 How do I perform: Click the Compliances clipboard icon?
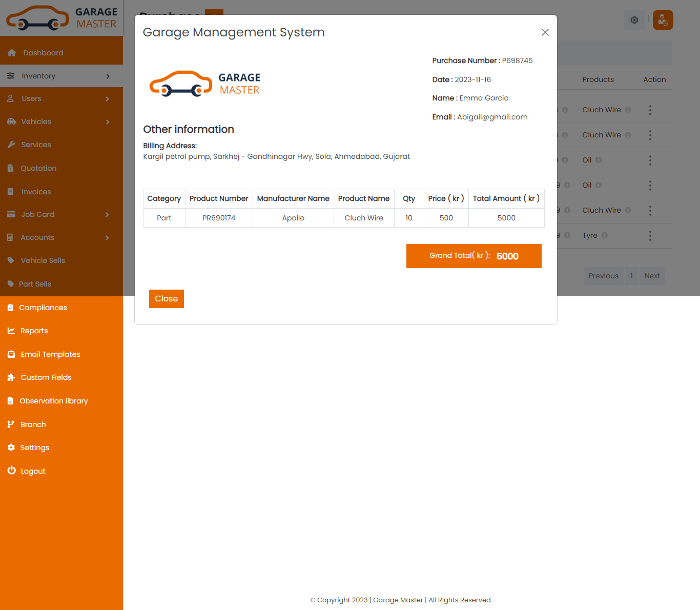click(x=11, y=308)
